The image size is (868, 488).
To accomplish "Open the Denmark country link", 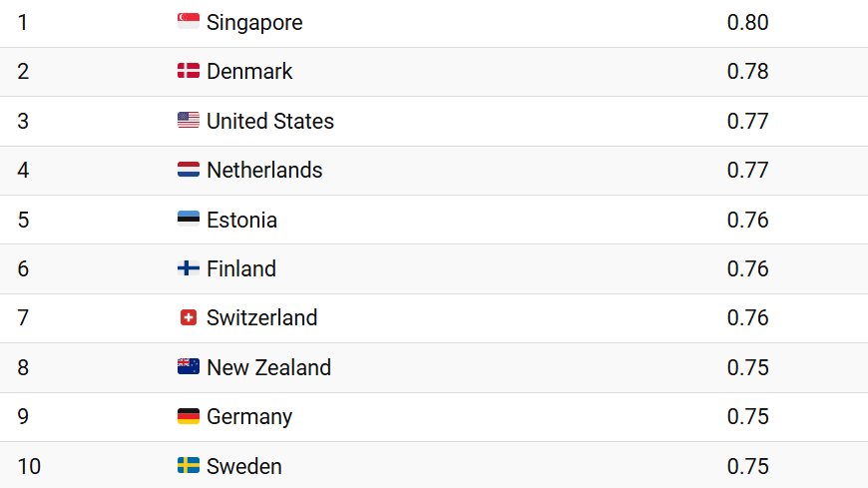I will point(249,71).
